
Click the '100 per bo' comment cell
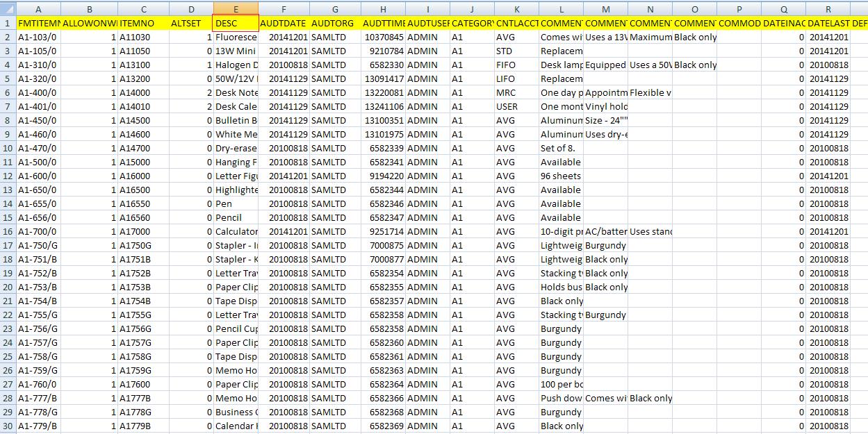[561, 384]
